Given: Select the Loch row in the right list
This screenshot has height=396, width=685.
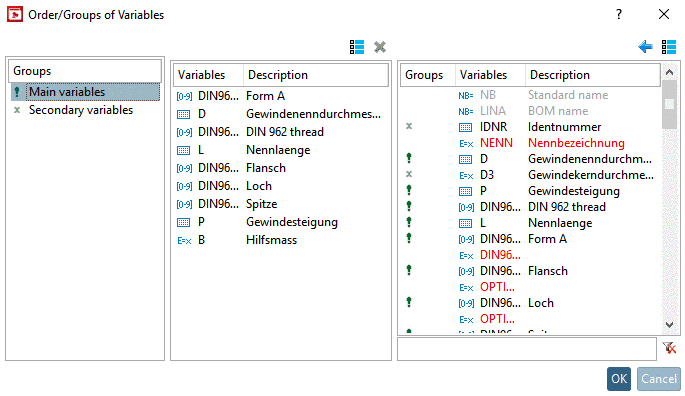Looking at the screenshot, I should point(530,303).
